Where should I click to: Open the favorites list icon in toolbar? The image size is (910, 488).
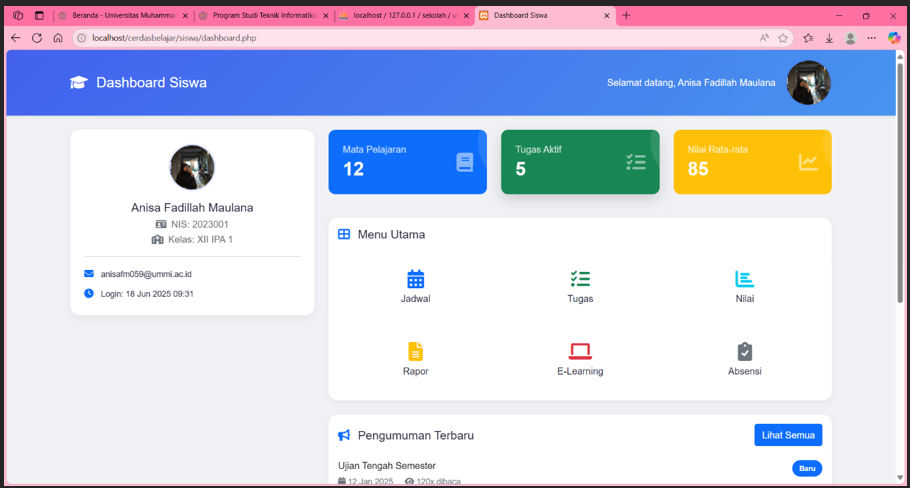point(808,38)
